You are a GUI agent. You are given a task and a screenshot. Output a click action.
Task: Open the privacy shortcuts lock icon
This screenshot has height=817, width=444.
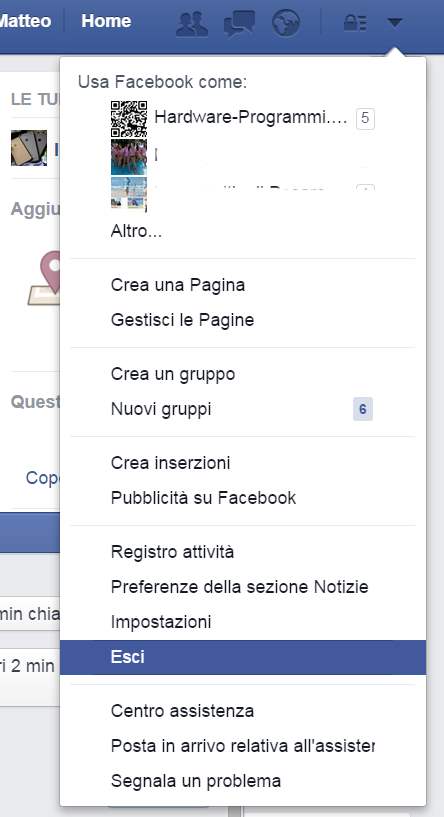pos(355,23)
